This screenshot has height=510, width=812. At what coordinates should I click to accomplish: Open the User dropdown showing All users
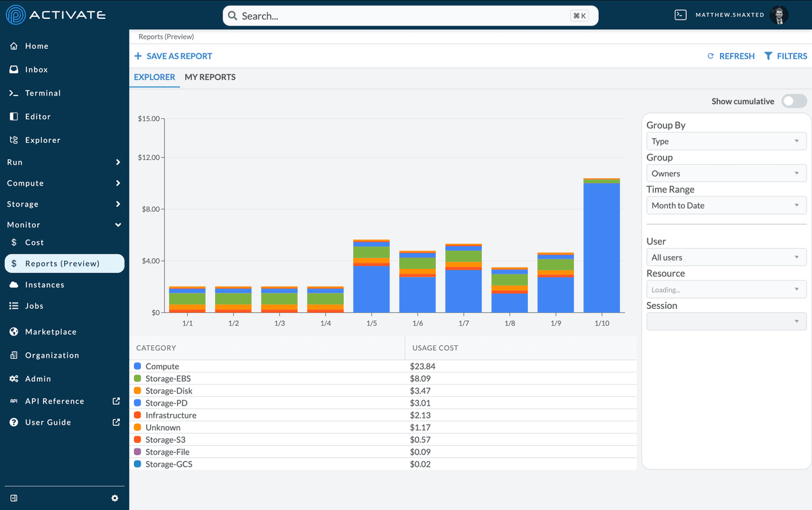point(725,257)
